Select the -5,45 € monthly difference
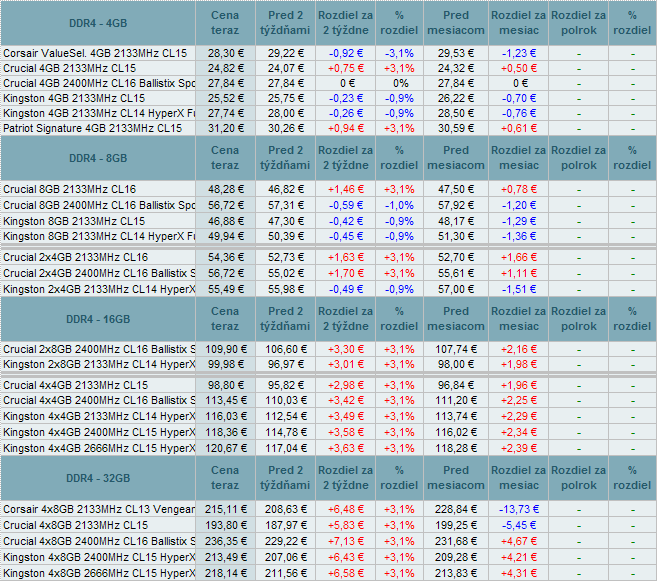Viewport: 657px width, 581px height. click(x=519, y=525)
